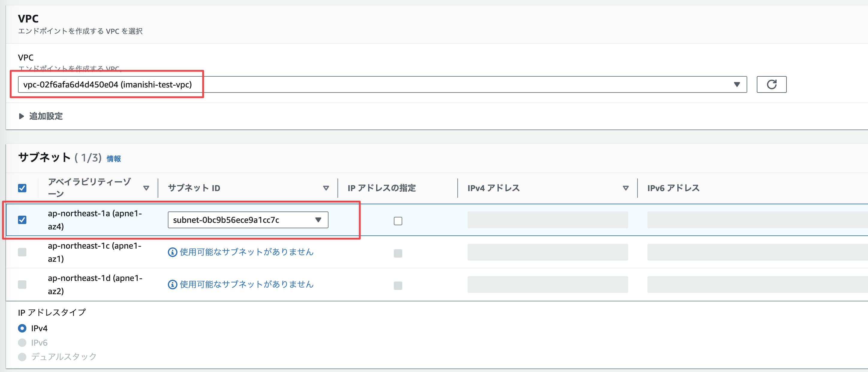Click sort arrow in IPv4 address column
This screenshot has width=868, height=372.
[x=626, y=188]
